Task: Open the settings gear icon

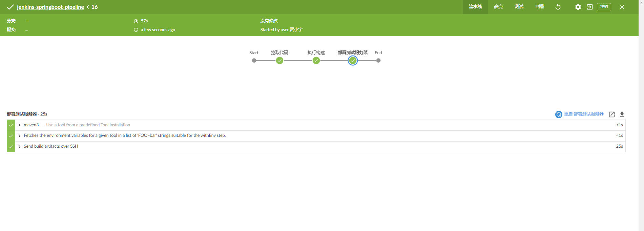Action: point(578,7)
